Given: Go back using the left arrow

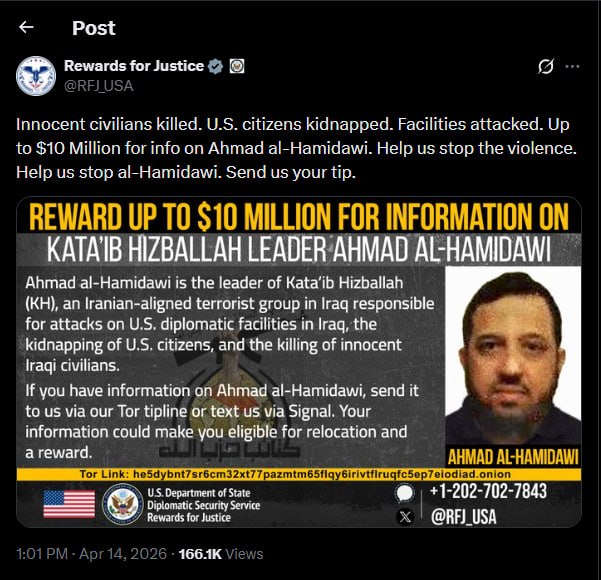Looking at the screenshot, I should [x=26, y=27].
